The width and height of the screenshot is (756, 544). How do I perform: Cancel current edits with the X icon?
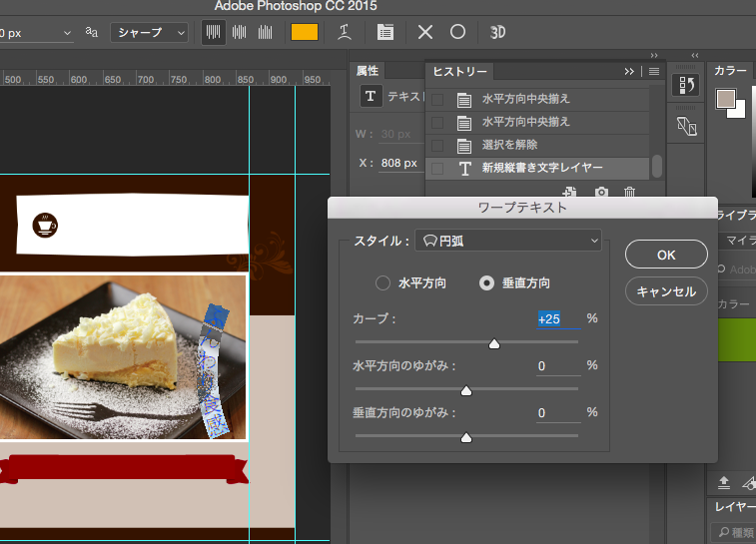[424, 32]
